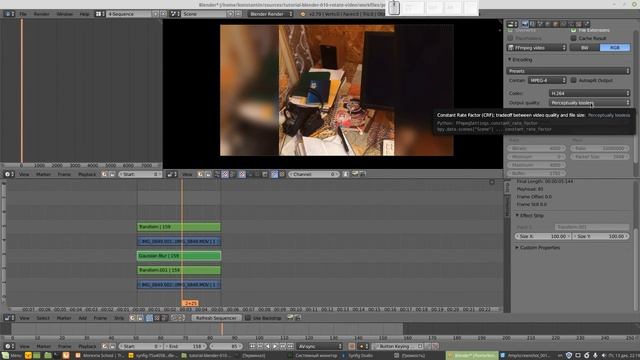Select the Gaussian Blur strip
The image size is (640, 360).
[x=179, y=256]
